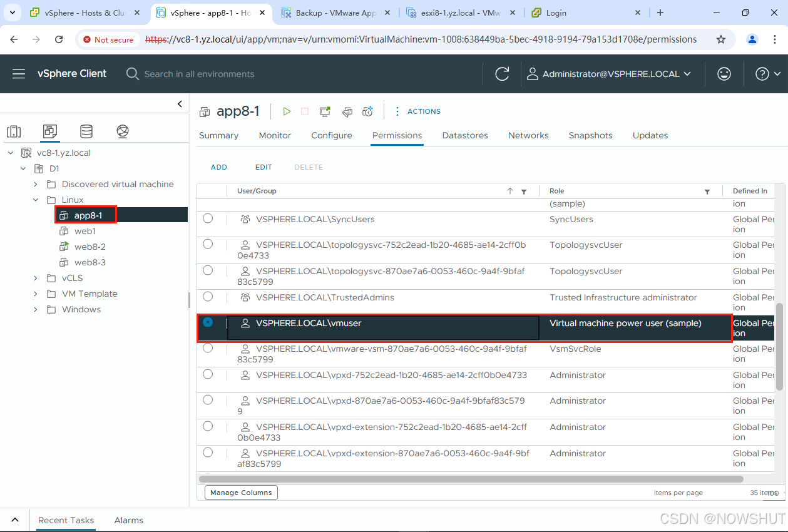Collapse the D1 datacenter node
The height and width of the screenshot is (532, 788).
point(23,168)
